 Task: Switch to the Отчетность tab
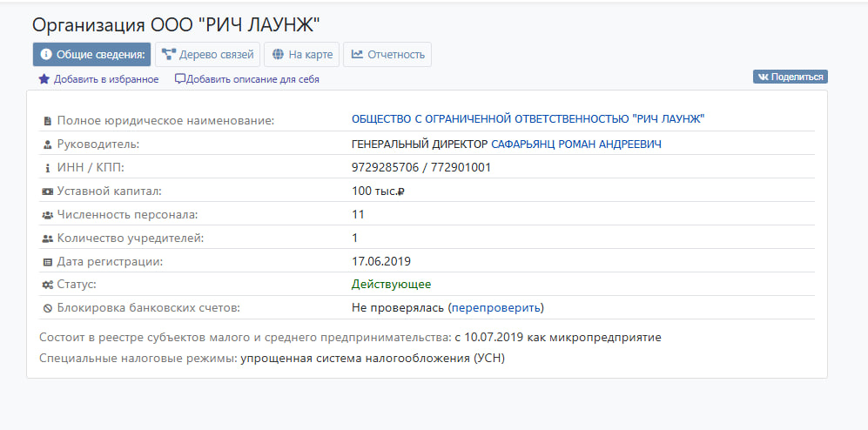click(x=387, y=55)
